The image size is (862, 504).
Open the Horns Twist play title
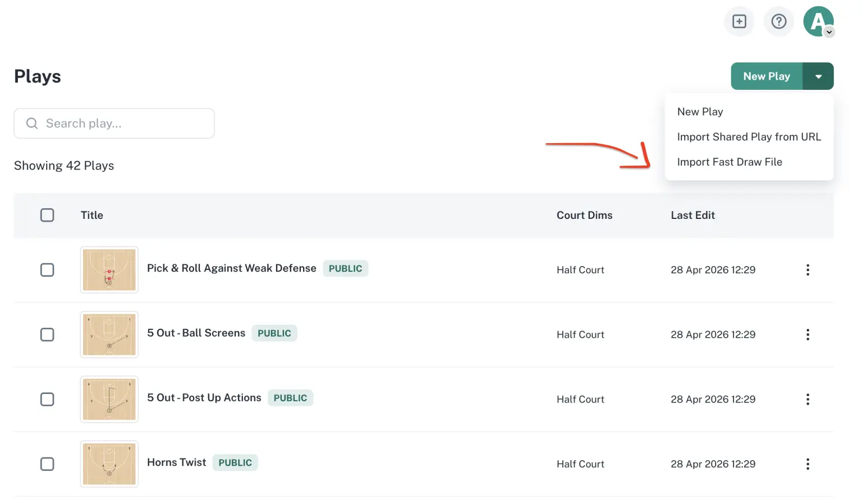pyautogui.click(x=177, y=462)
